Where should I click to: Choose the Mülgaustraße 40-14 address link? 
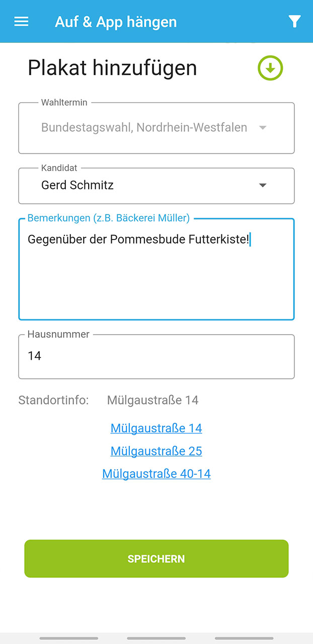(156, 473)
